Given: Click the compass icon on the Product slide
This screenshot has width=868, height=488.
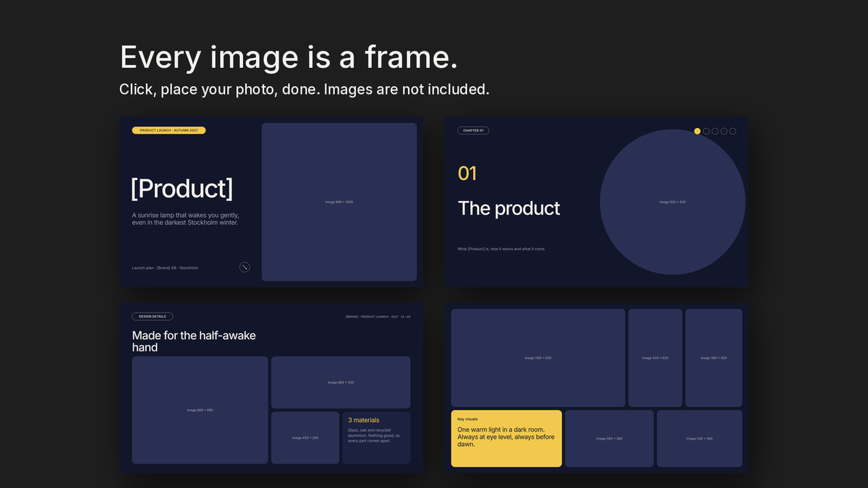Looking at the screenshot, I should (245, 267).
